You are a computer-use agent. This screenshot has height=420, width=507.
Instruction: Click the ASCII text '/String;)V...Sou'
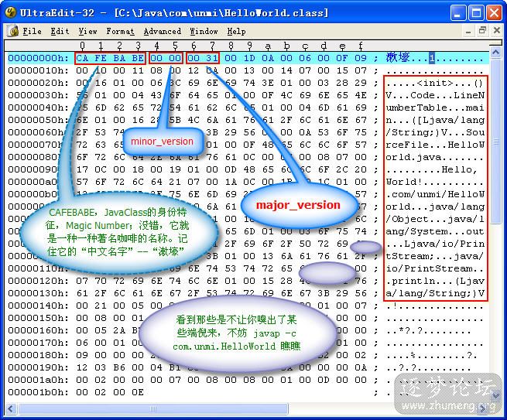[x=435, y=132]
